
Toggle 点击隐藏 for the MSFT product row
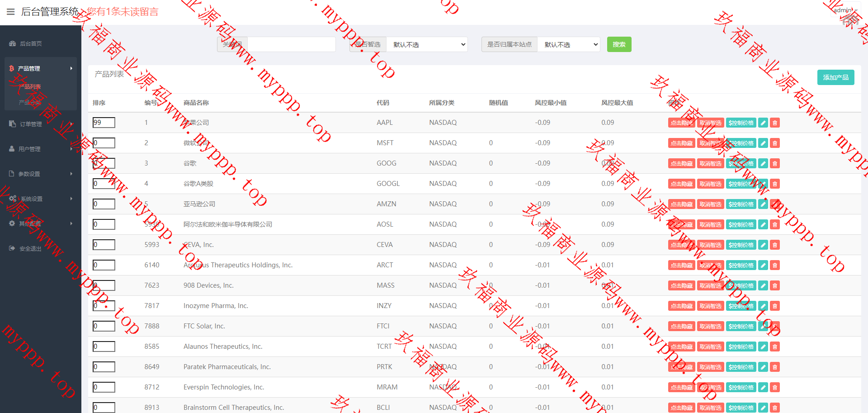coord(681,143)
